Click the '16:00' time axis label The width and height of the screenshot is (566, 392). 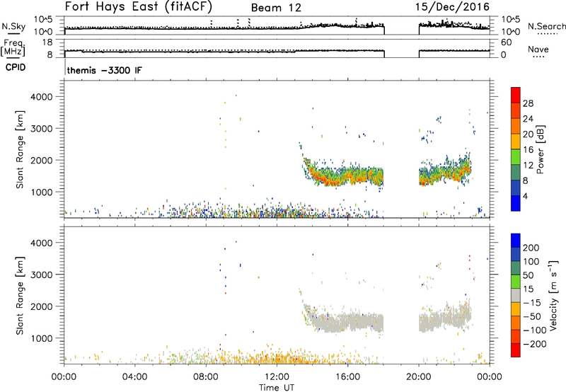347,377
